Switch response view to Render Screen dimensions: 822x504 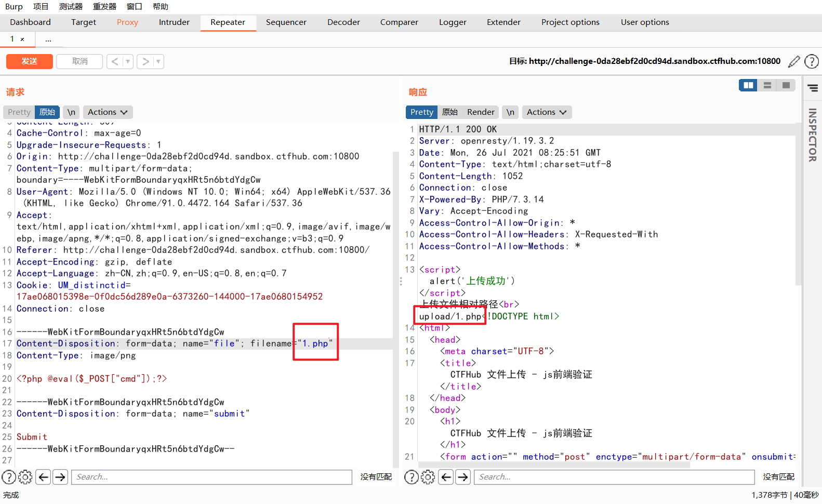pyautogui.click(x=481, y=112)
